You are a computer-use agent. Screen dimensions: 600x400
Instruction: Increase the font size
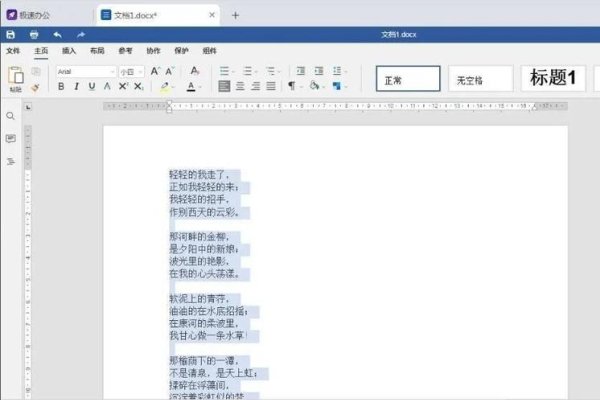point(155,71)
